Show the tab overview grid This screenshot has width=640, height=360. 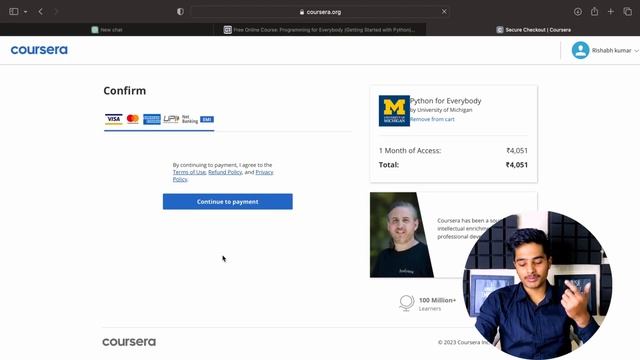[x=628, y=12]
